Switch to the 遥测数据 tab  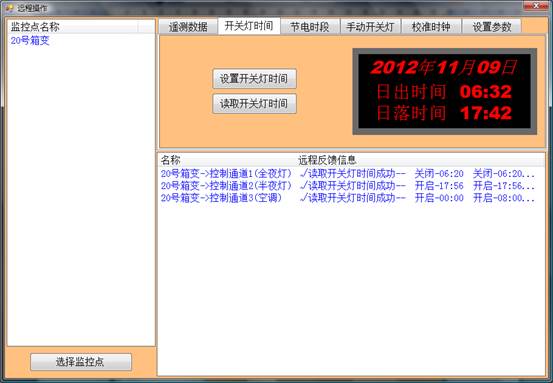click(x=188, y=27)
